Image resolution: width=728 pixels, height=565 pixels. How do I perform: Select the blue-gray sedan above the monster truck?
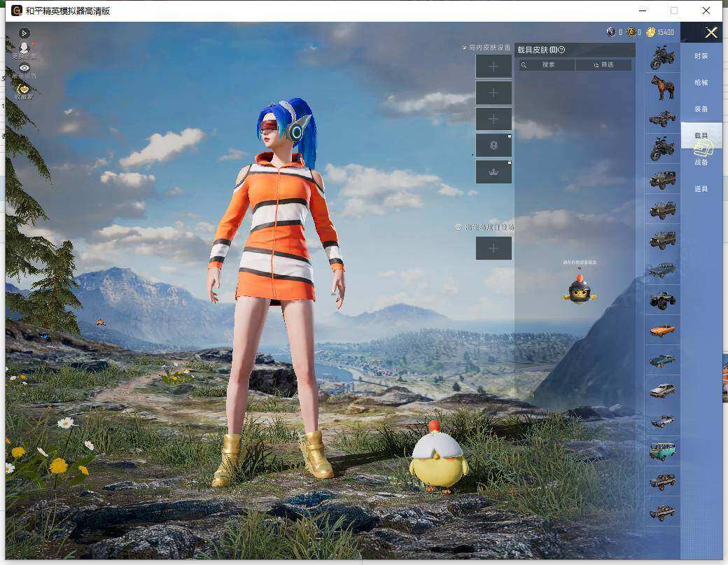coord(662,270)
